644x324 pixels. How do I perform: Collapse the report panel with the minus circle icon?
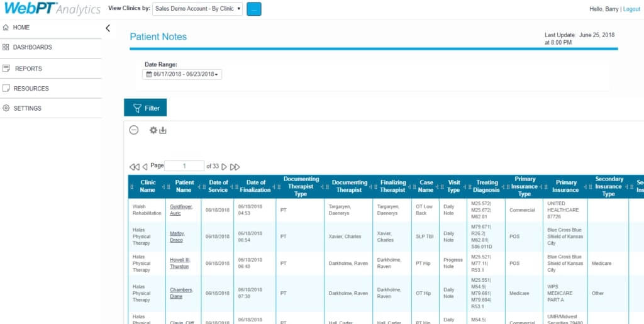click(x=133, y=130)
